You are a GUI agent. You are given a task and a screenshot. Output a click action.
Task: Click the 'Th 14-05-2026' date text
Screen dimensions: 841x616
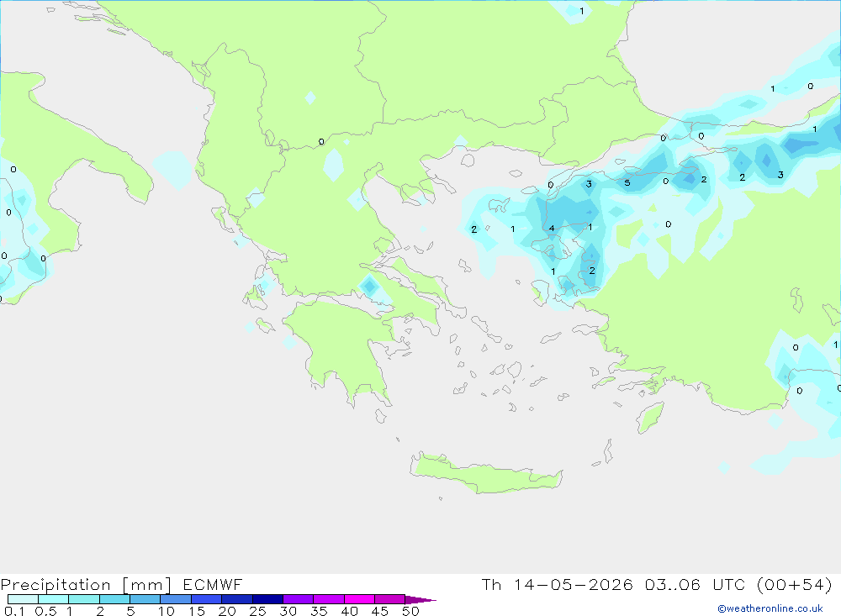coord(558,585)
